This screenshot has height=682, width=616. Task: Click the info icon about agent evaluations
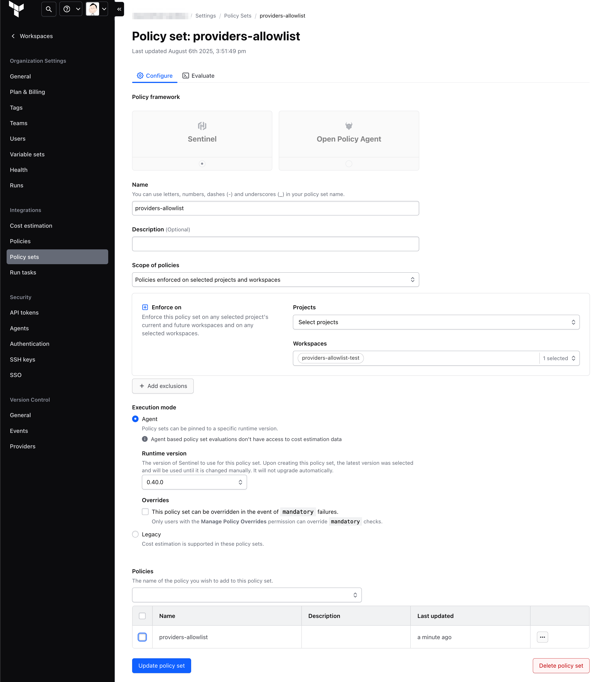tap(145, 439)
